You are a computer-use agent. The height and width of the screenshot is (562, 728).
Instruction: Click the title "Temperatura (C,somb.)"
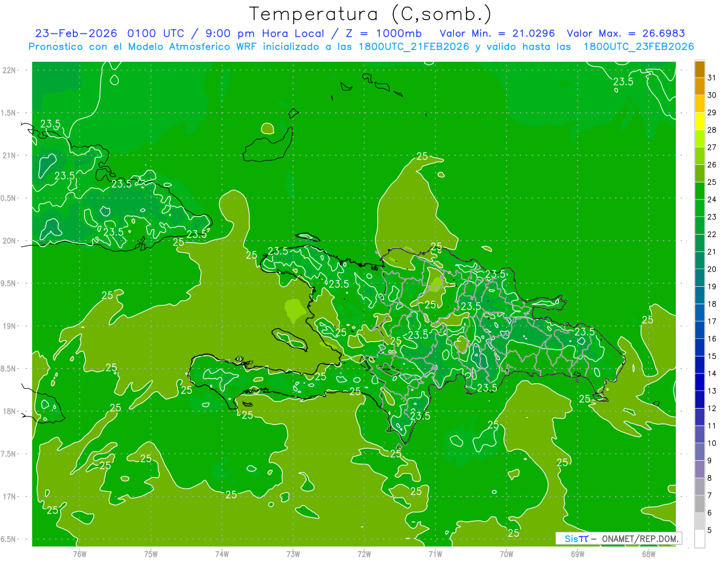371,13
